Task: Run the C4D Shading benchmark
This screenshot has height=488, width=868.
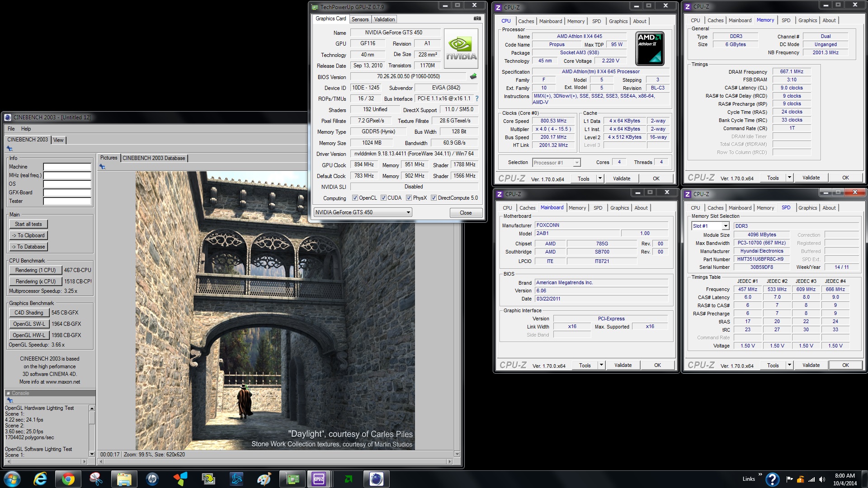Action: (29, 313)
